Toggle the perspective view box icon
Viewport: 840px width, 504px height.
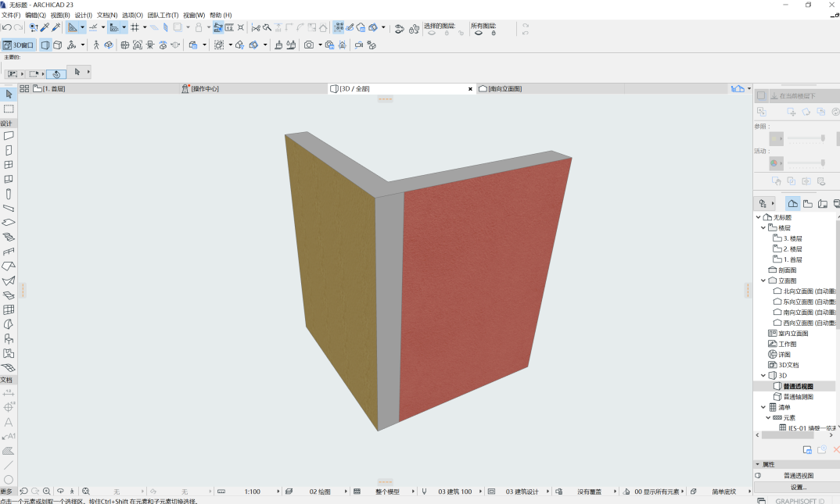(45, 45)
